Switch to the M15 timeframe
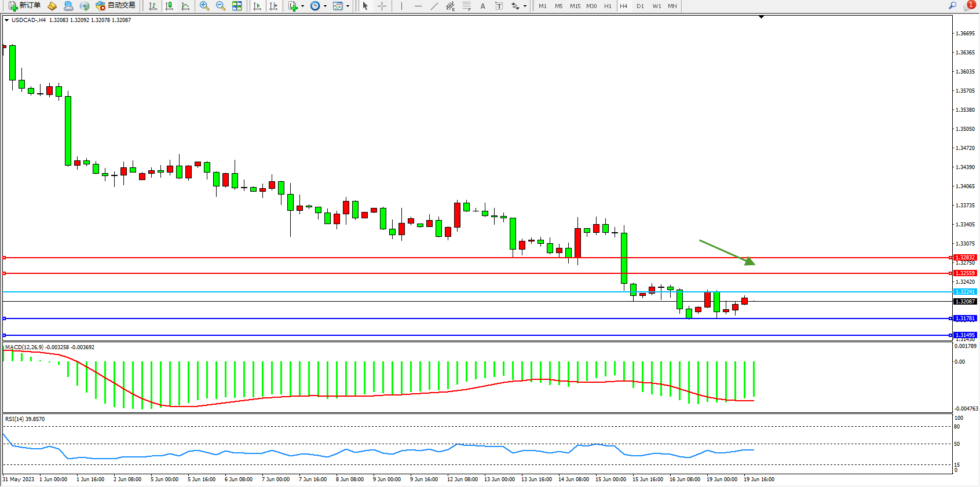This screenshot has height=487, width=980. click(x=575, y=6)
